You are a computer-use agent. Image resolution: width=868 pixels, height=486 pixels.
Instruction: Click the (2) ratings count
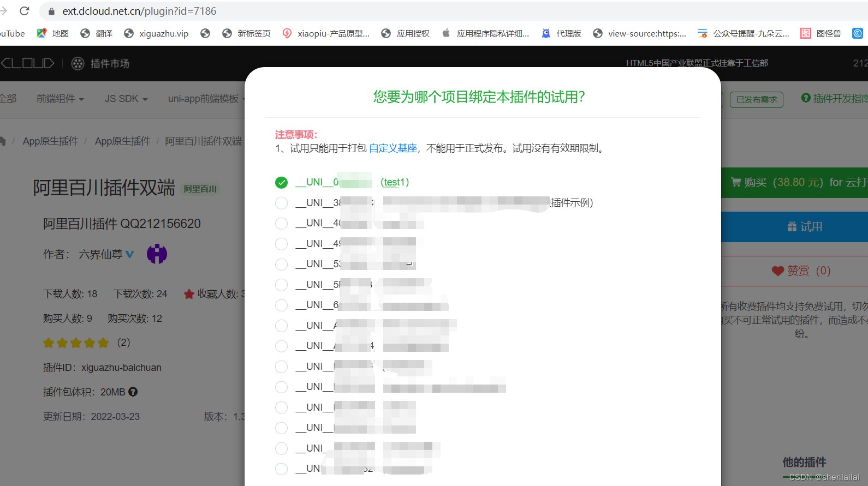pyautogui.click(x=124, y=343)
